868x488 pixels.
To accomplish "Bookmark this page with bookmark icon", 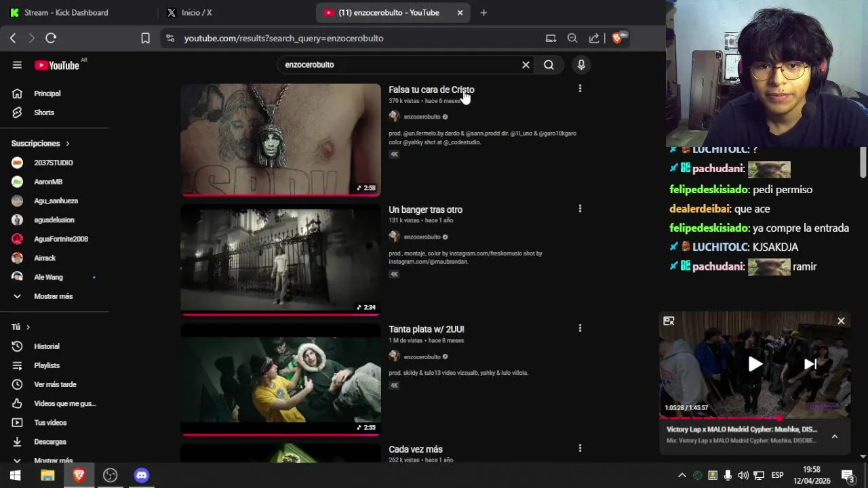I will click(145, 39).
